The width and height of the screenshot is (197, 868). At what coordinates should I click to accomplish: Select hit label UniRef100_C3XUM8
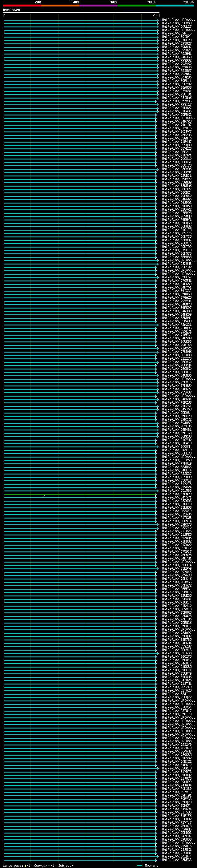click(176, 264)
